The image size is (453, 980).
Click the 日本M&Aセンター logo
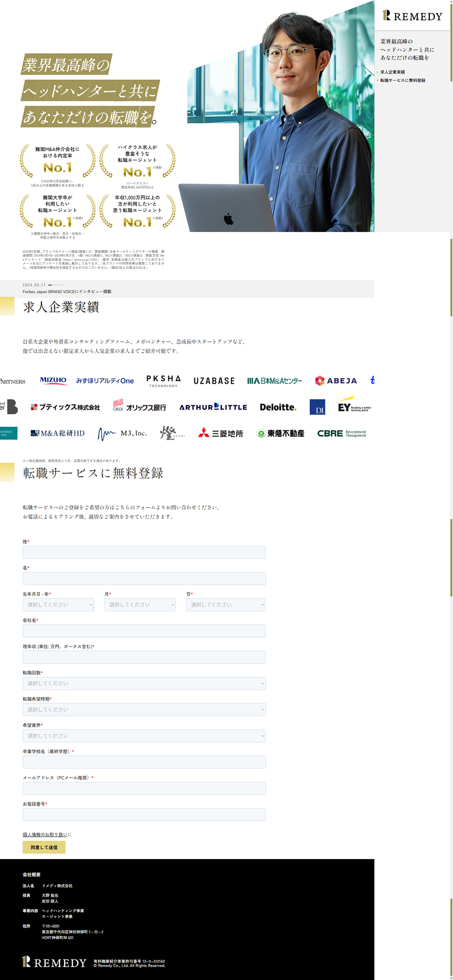[275, 381]
